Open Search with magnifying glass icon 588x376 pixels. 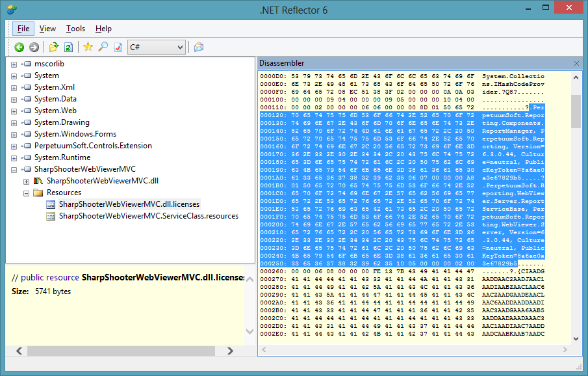[x=103, y=47]
